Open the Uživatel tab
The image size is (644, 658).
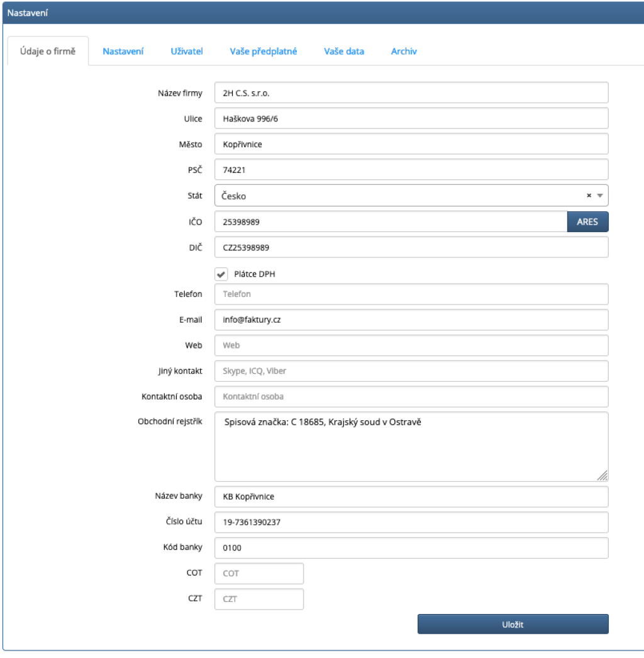pos(187,52)
